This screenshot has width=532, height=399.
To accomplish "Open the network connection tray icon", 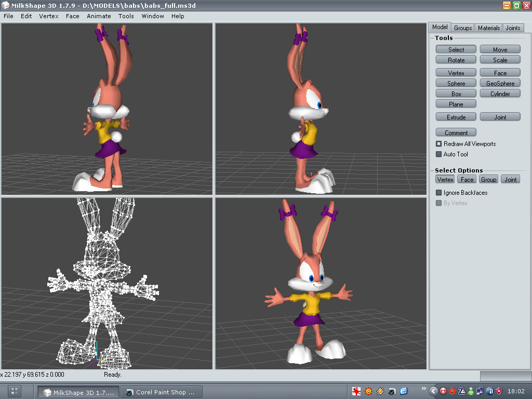I will [480, 391].
